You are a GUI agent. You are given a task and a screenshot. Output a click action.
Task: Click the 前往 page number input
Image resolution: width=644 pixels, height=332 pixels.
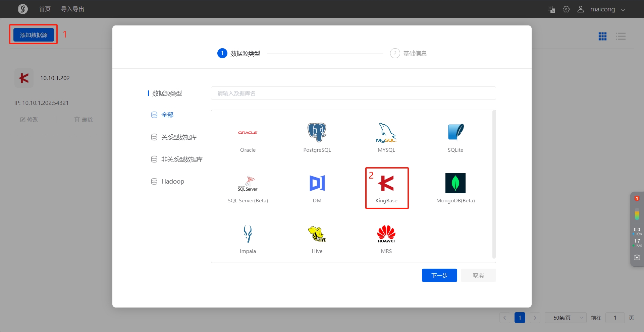(x=615, y=318)
